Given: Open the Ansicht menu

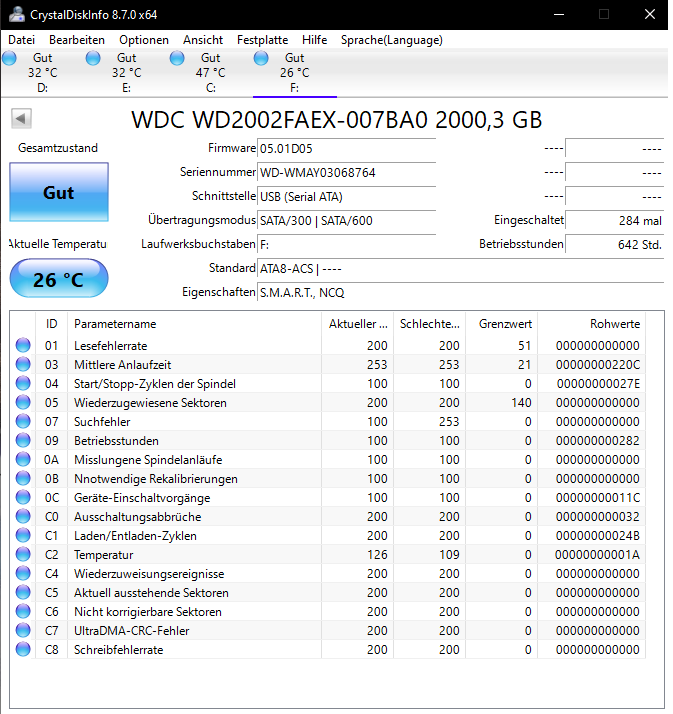Looking at the screenshot, I should pyautogui.click(x=203, y=40).
